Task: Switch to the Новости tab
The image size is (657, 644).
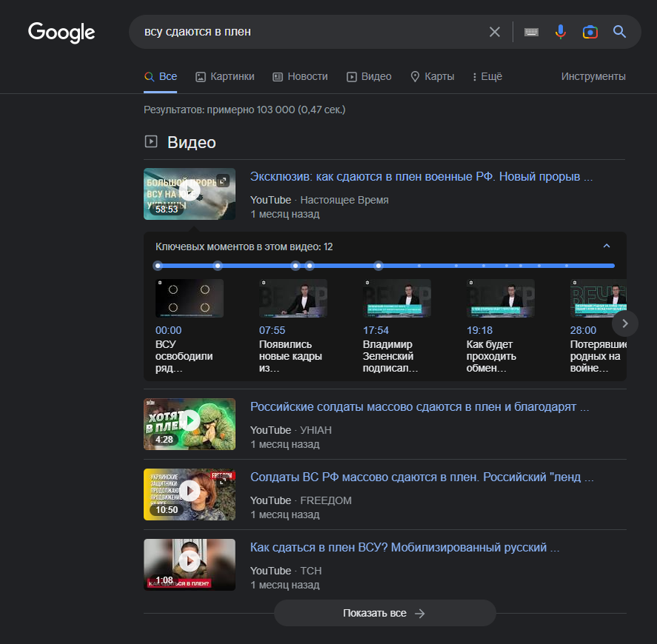Action: point(300,76)
